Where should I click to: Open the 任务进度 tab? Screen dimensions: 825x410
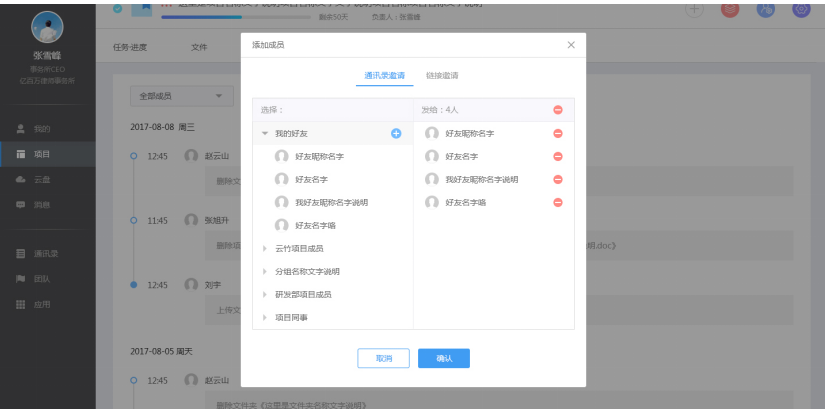130,47
